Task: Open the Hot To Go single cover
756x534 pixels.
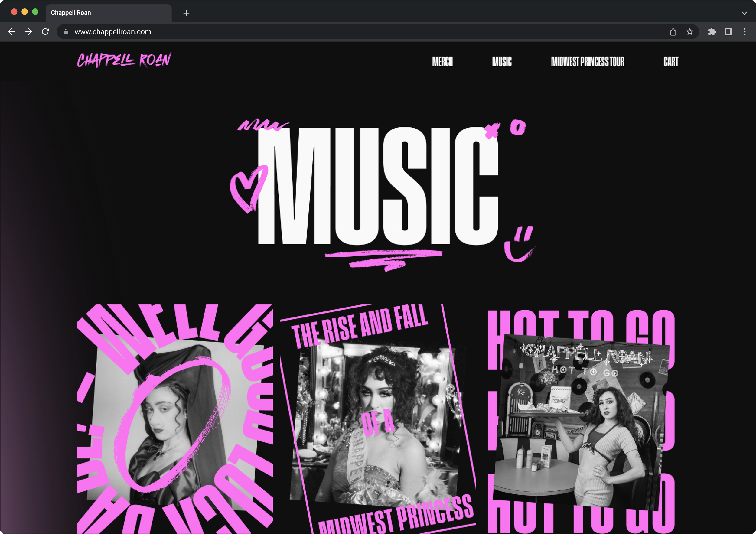Action: pos(581,422)
